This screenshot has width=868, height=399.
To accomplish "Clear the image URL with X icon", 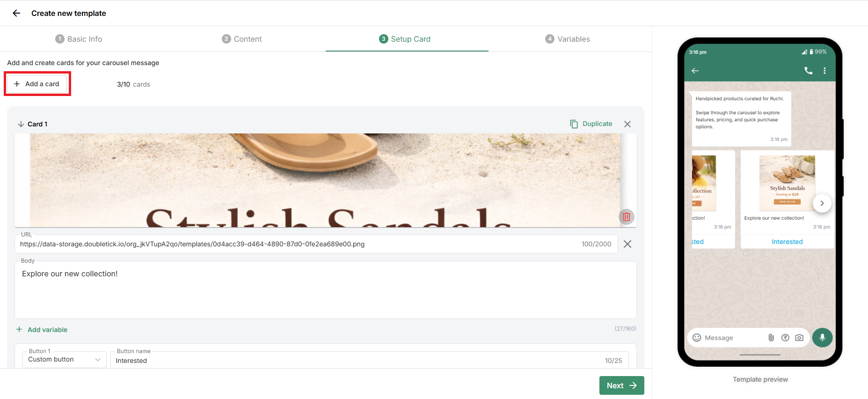I will [x=627, y=244].
